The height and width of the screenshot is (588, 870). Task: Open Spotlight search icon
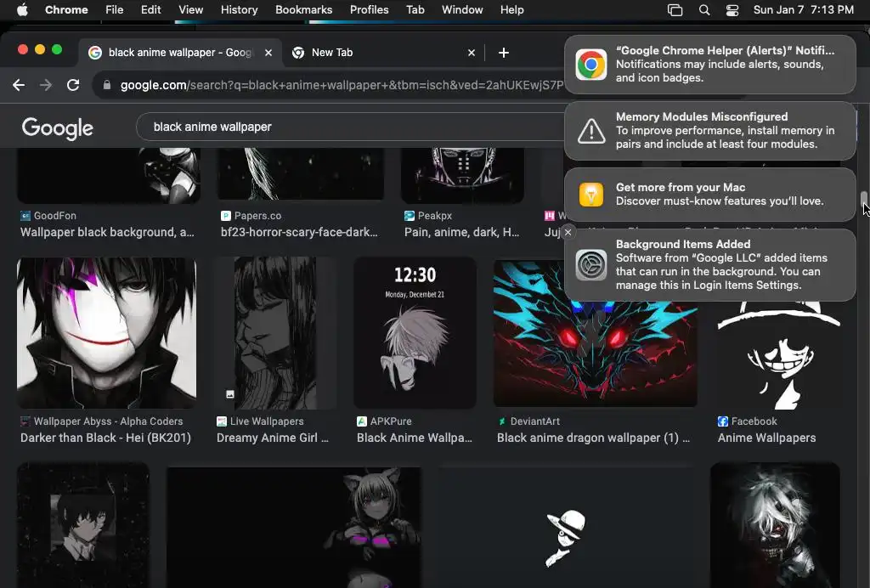point(704,10)
